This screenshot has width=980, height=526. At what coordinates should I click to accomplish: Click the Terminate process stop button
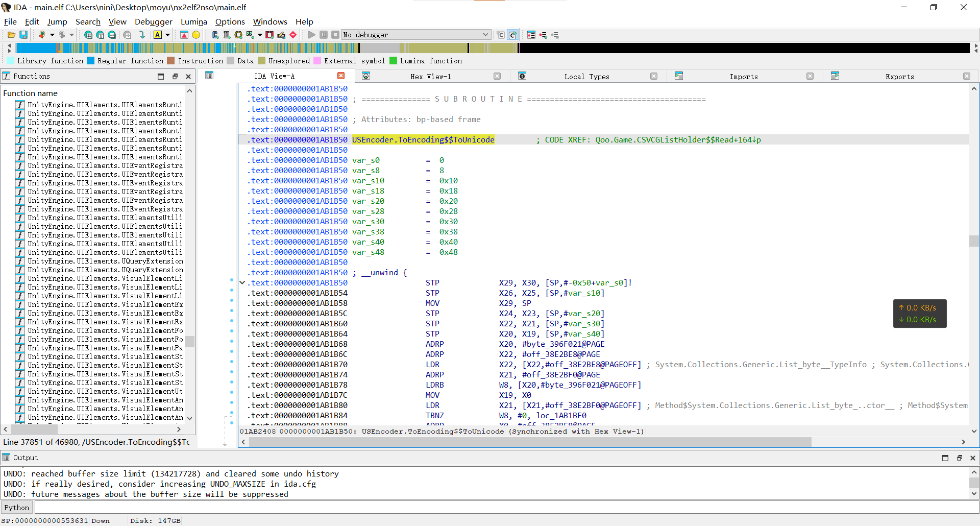(x=335, y=35)
